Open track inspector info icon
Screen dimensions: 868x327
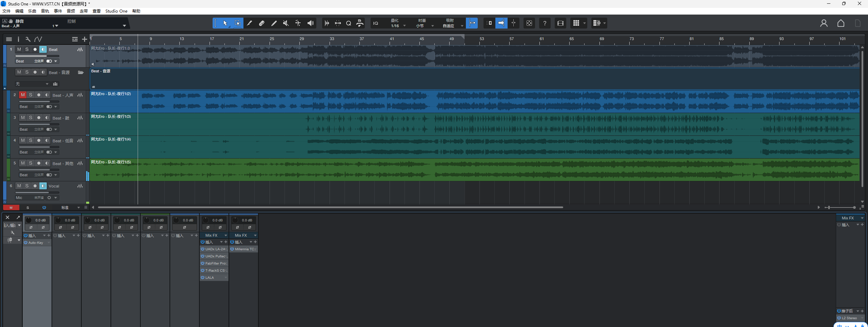[18, 39]
